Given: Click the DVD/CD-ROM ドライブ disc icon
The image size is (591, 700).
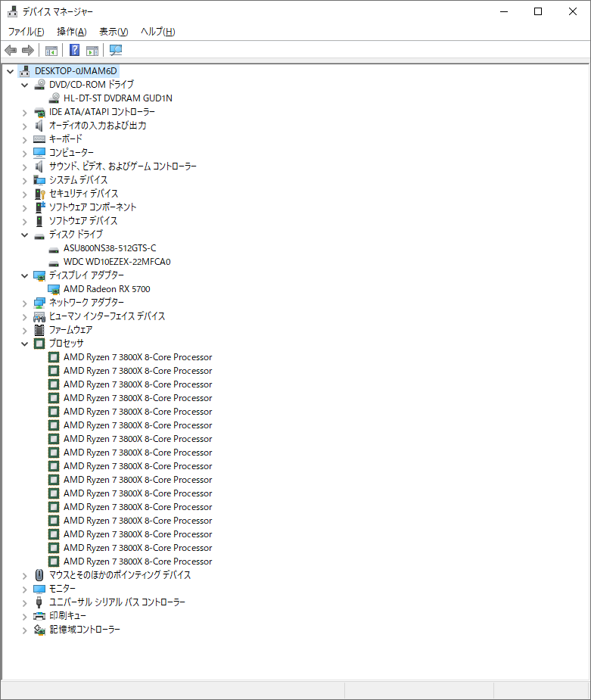Looking at the screenshot, I should click(x=39, y=84).
